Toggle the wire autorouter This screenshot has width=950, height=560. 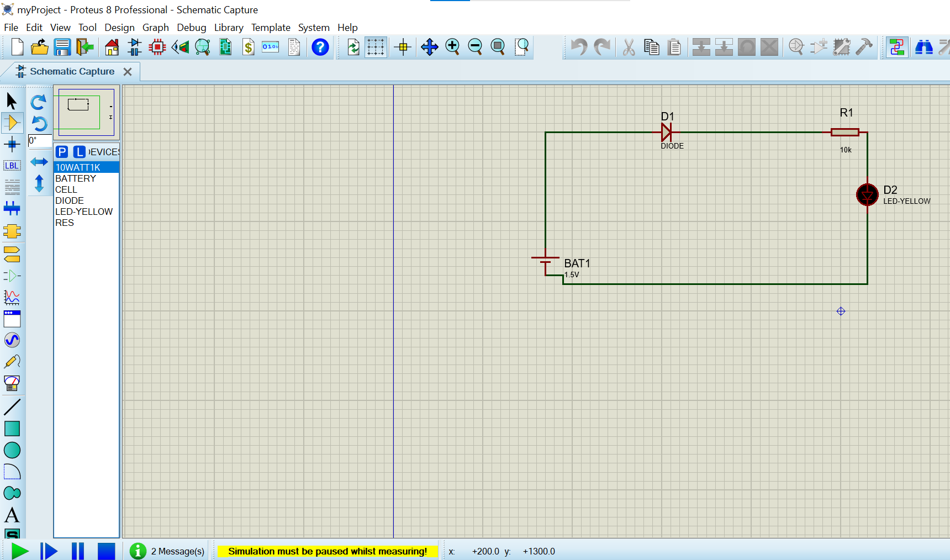(896, 47)
